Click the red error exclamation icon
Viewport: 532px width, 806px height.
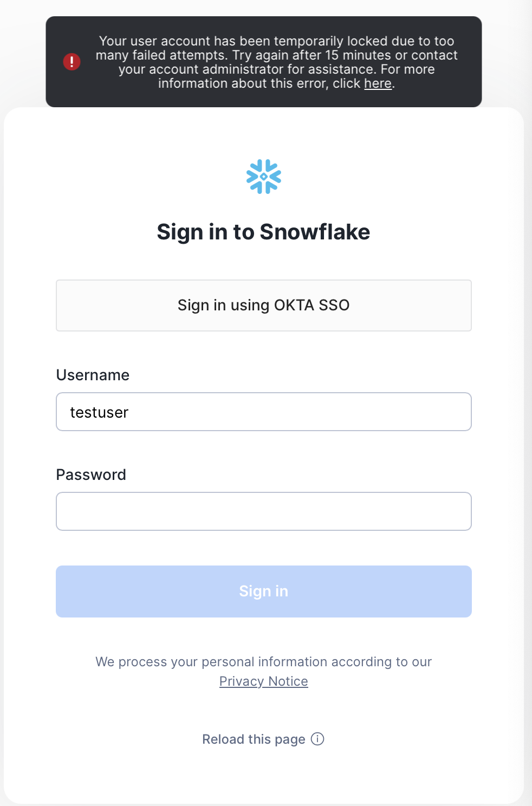72,62
